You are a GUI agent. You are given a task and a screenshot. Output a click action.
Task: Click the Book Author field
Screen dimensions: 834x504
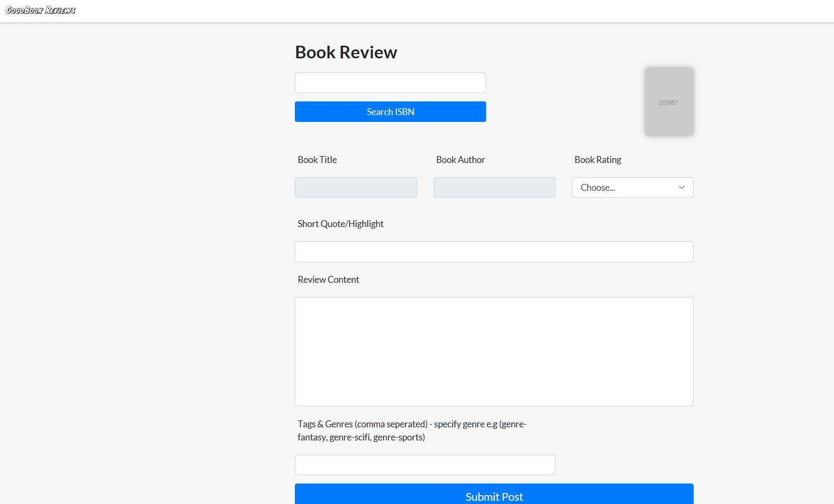point(494,187)
